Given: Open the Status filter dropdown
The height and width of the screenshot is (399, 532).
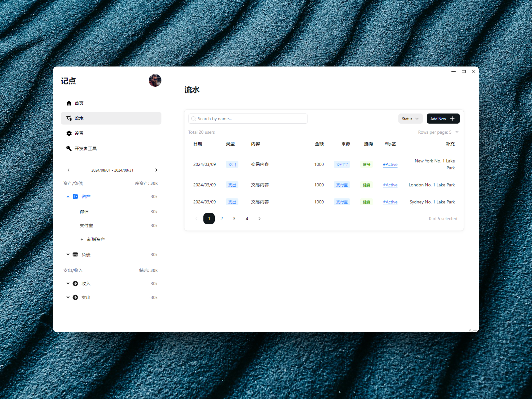Looking at the screenshot, I should [410, 119].
